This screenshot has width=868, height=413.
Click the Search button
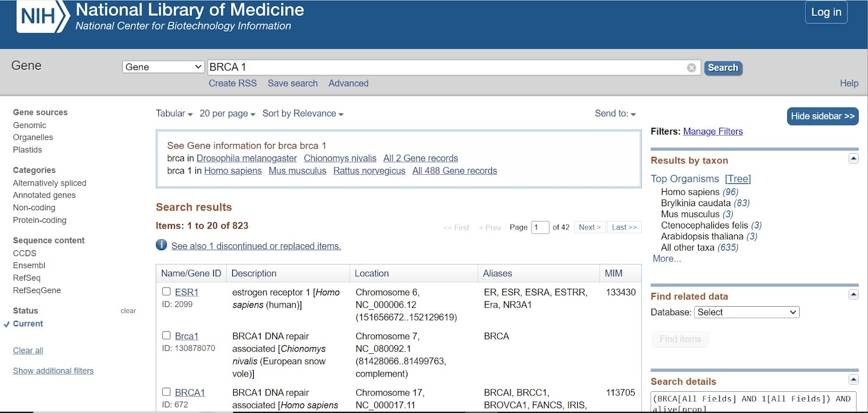(x=723, y=68)
